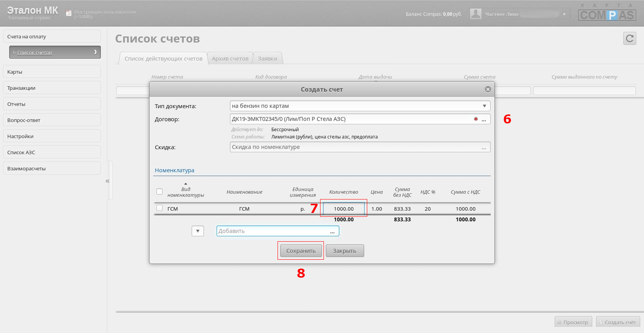
Task: Click the refresh icon near page title
Action: (x=629, y=38)
